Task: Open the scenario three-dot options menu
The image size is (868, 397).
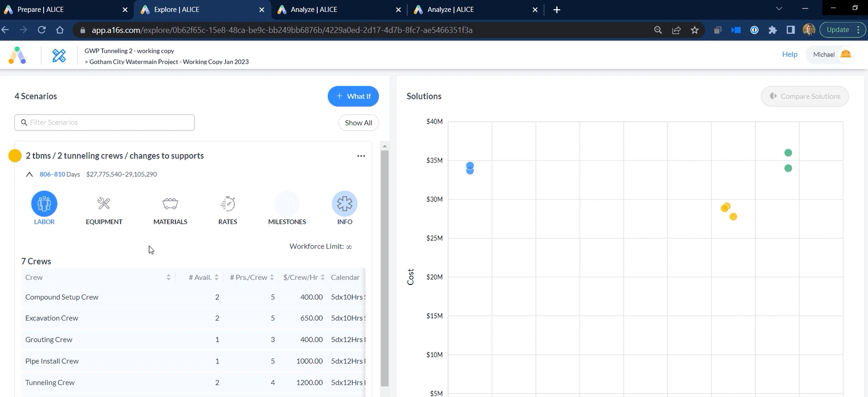Action: [x=361, y=156]
